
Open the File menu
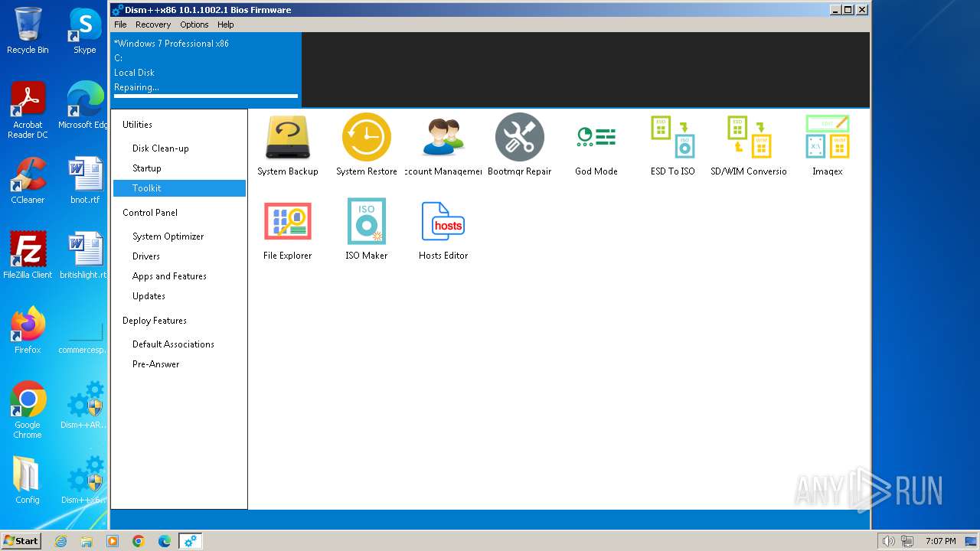(120, 24)
